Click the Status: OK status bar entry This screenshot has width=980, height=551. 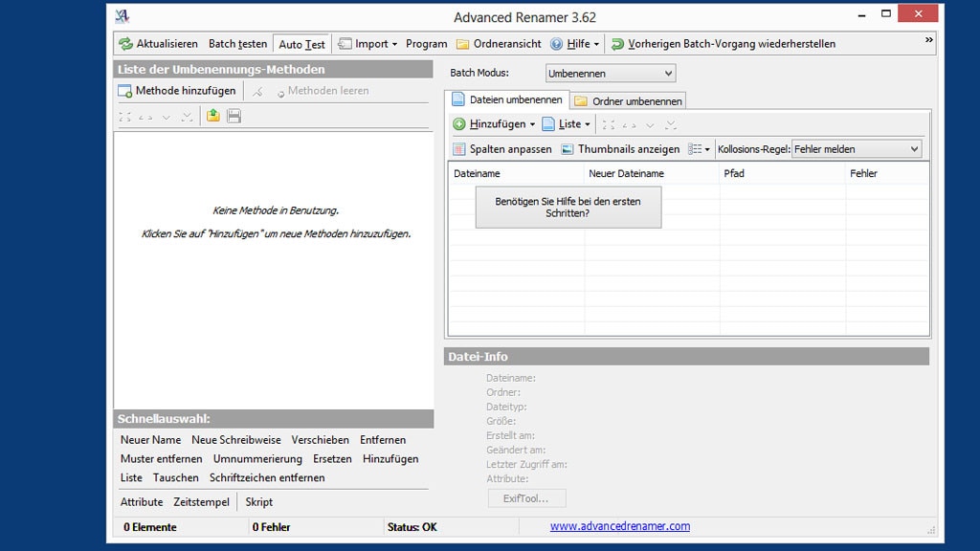[412, 527]
